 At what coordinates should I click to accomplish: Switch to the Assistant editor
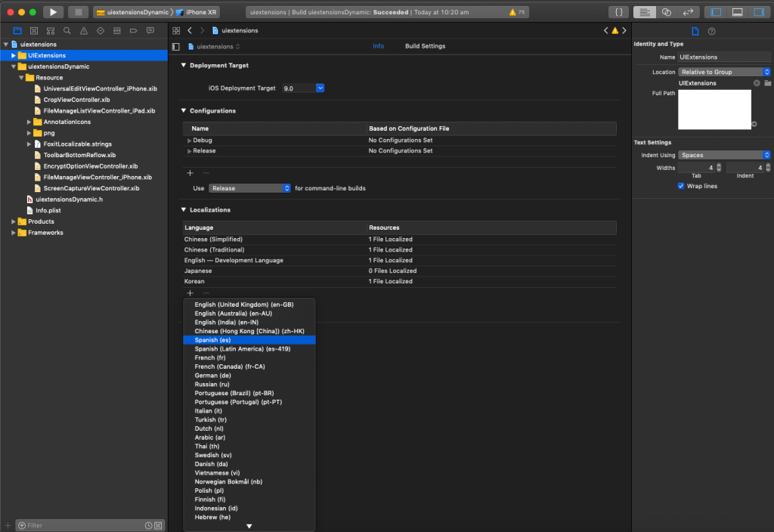coord(667,12)
